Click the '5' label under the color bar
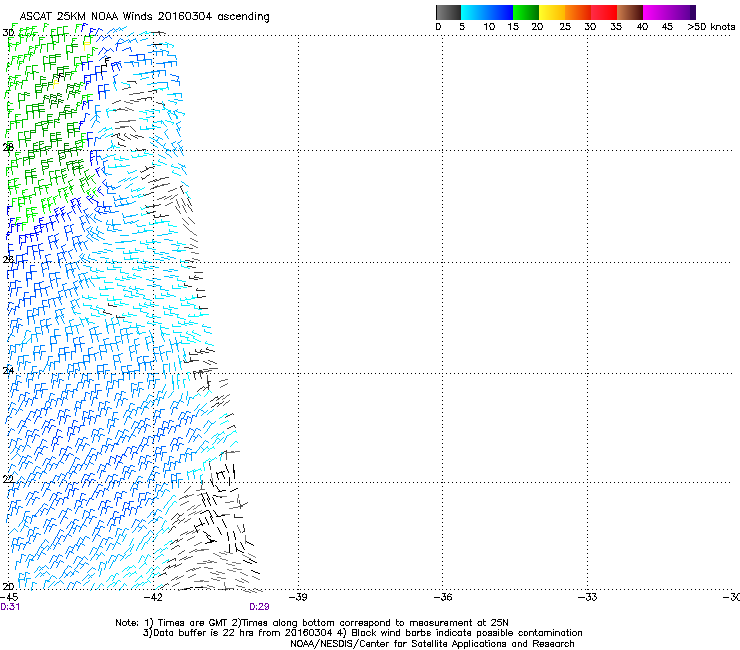Viewport: 740px width, 650px height. (462, 26)
